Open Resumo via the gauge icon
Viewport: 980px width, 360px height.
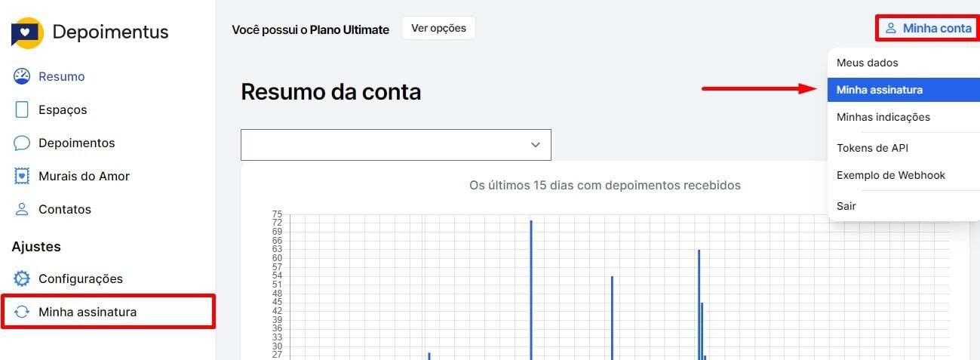22,76
